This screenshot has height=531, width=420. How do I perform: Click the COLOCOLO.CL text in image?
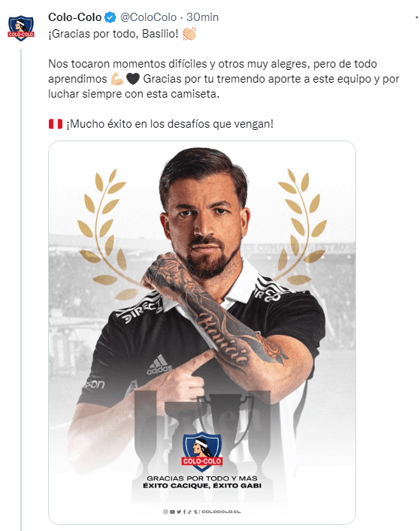(221, 511)
